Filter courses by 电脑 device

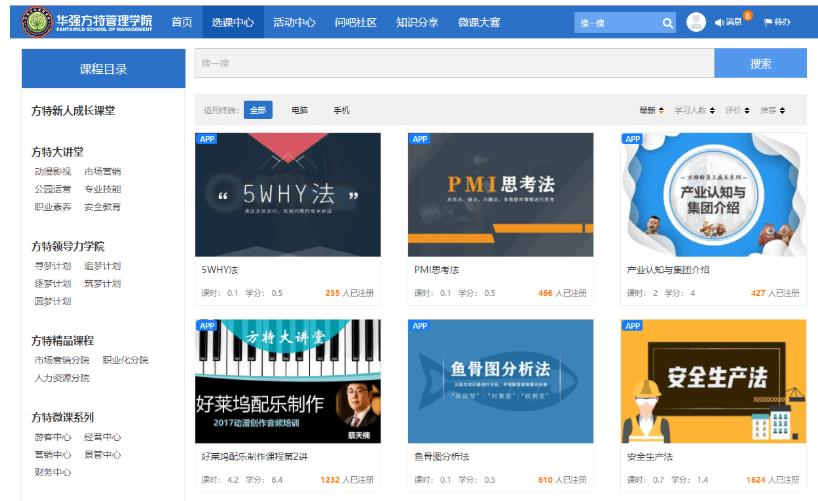point(299,110)
